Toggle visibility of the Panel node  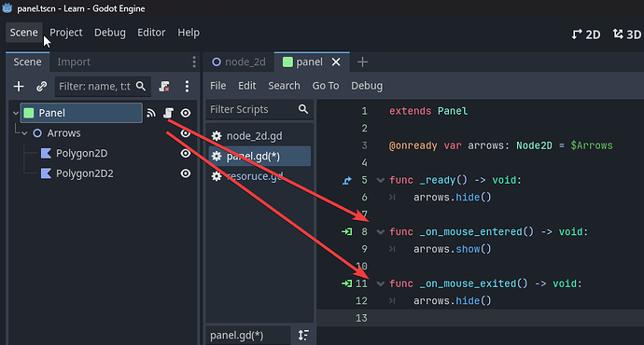[186, 113]
